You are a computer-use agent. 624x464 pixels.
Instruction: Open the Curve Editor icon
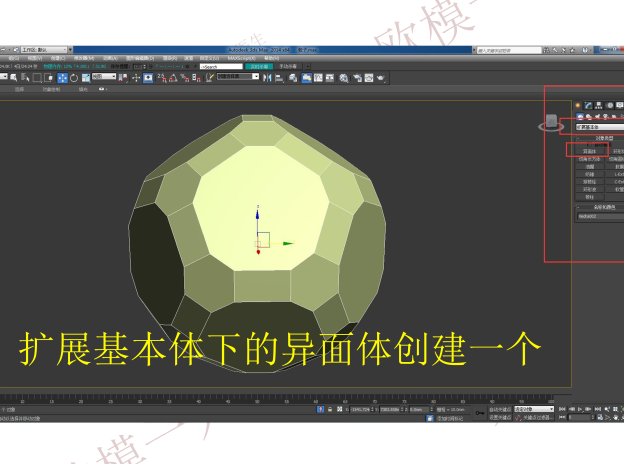coord(318,78)
